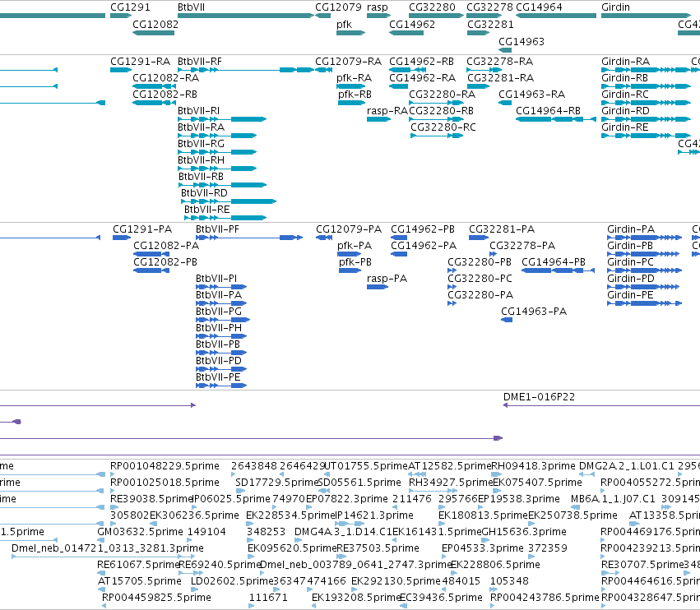
Task: Open protein Girdin-PD
Action: point(631,279)
